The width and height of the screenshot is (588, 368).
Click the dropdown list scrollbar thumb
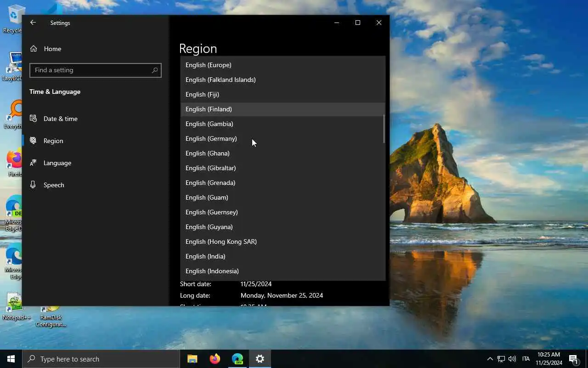click(384, 129)
